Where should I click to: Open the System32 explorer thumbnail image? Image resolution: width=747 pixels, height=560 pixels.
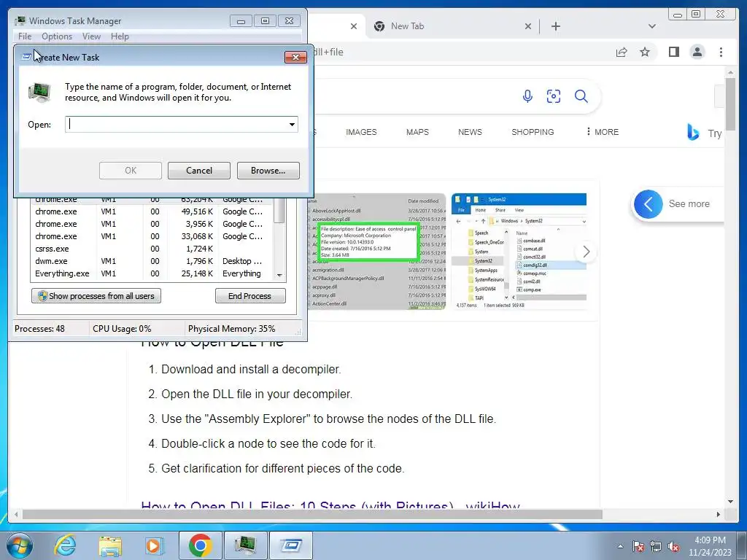pos(519,252)
